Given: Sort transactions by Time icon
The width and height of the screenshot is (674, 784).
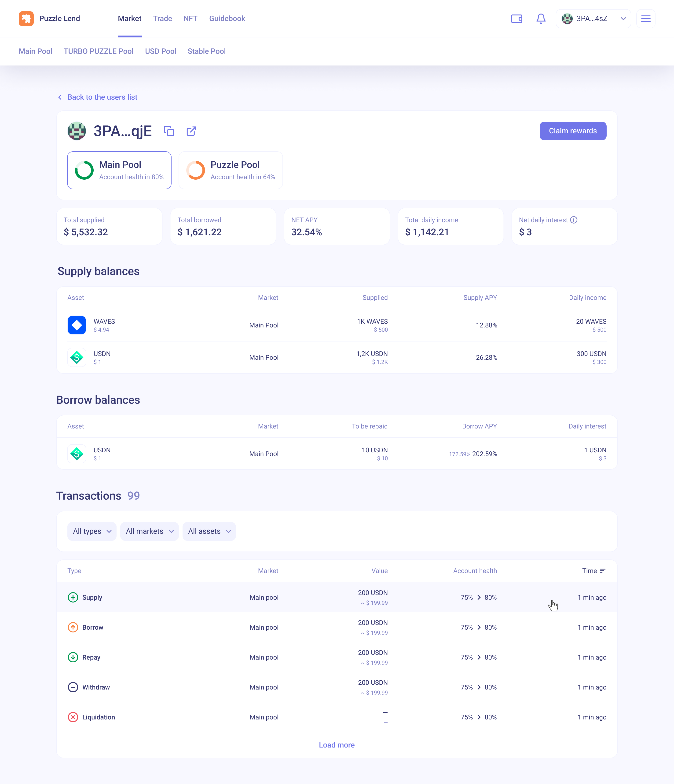Looking at the screenshot, I should [603, 571].
